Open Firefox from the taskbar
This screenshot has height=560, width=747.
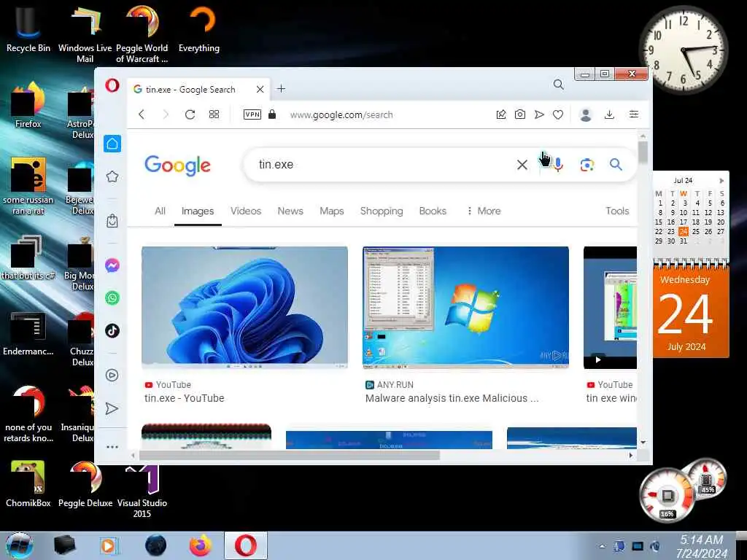click(x=201, y=545)
